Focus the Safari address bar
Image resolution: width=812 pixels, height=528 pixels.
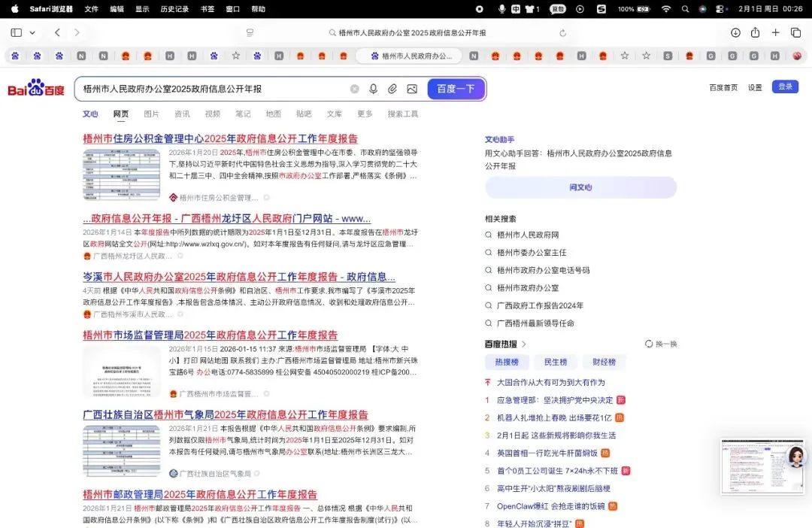click(x=407, y=32)
